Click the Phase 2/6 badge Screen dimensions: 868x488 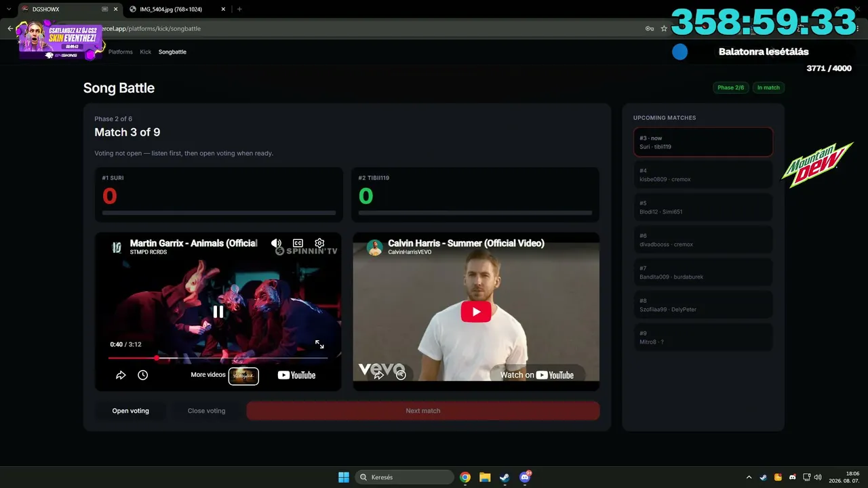(x=730, y=87)
